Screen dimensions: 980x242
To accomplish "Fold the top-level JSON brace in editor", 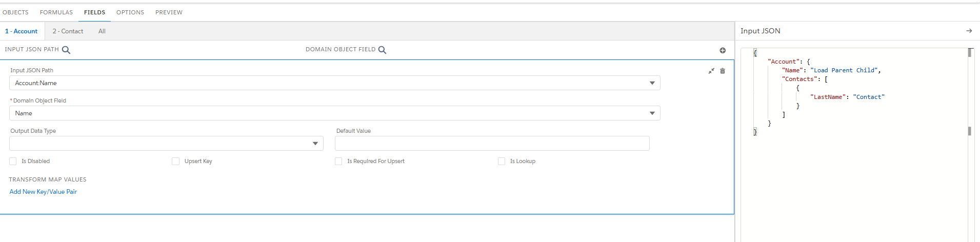I will pos(755,53).
